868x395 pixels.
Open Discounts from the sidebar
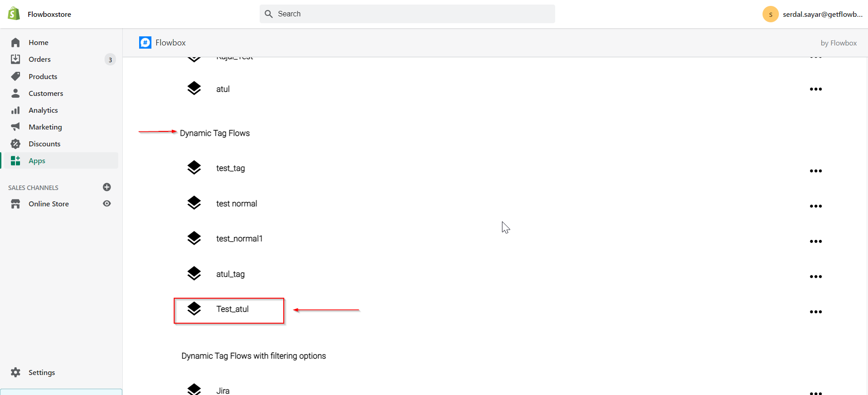tap(44, 144)
